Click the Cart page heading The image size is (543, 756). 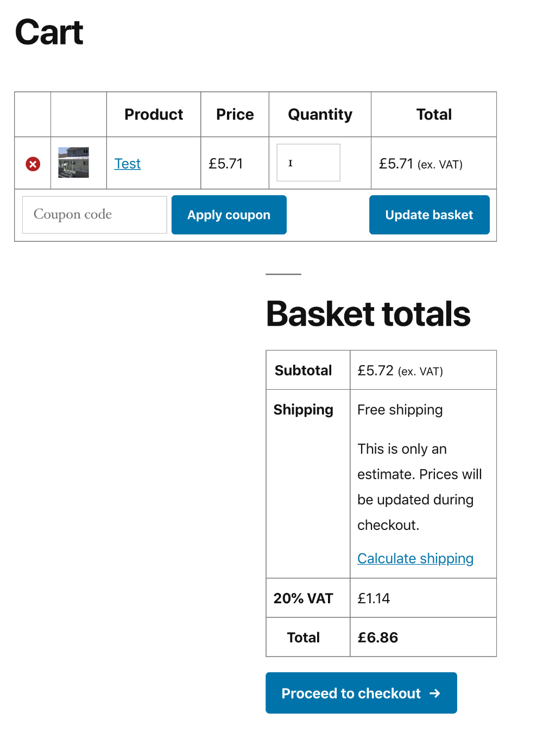(49, 33)
